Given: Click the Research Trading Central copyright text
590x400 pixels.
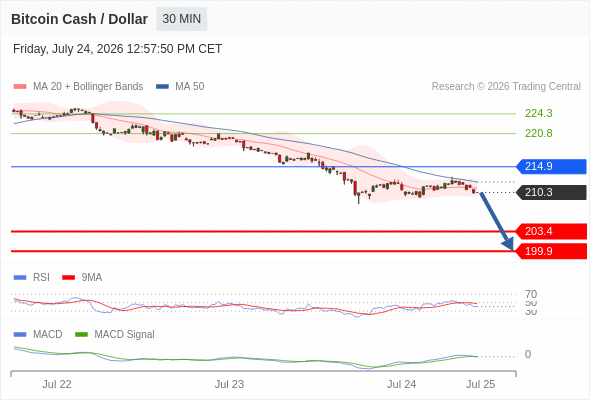Looking at the screenshot, I should pos(506,87).
